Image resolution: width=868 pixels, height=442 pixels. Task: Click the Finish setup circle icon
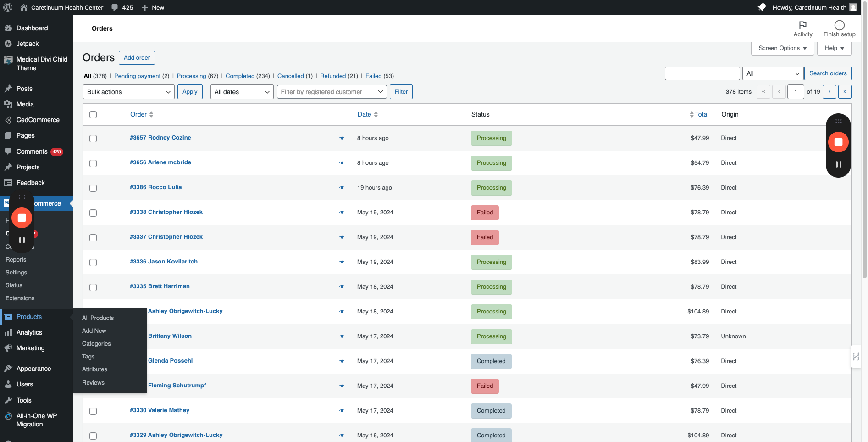840,25
